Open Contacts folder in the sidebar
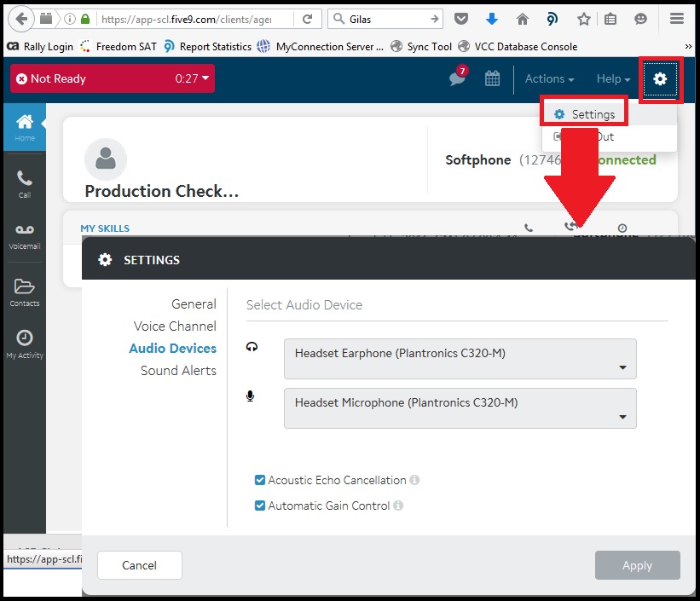Screen dimensions: 700x601 click(25, 293)
